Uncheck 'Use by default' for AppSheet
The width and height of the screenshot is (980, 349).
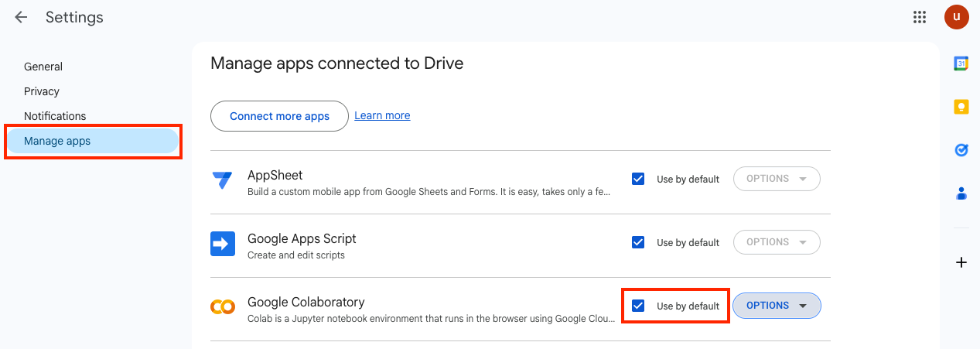(638, 179)
